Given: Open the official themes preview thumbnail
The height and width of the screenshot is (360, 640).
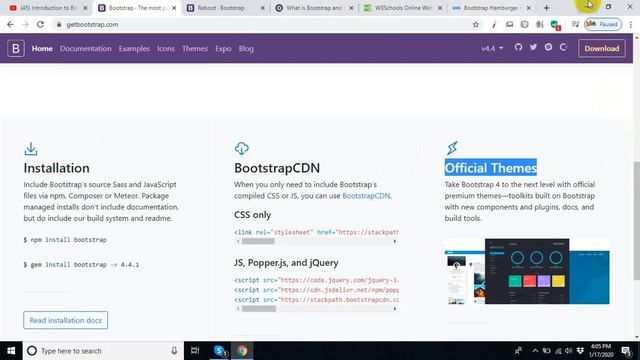Looking at the screenshot, I should point(527,271).
